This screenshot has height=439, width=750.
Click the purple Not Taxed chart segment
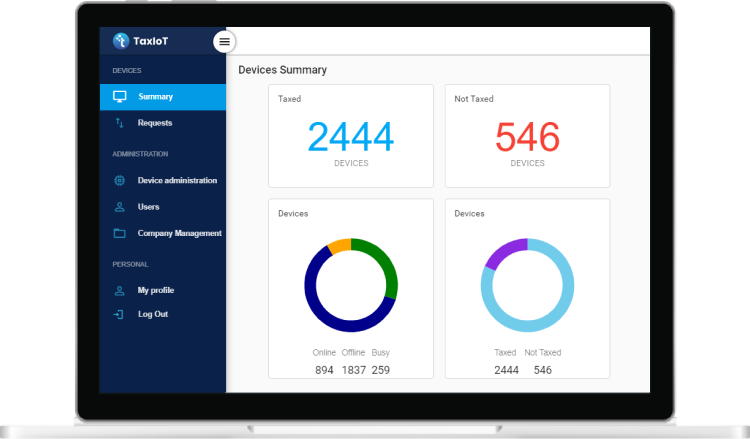pos(503,250)
